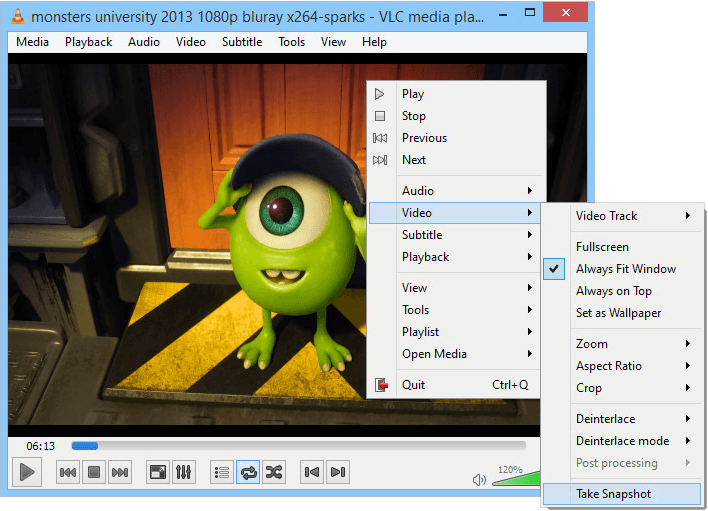
Task: Mute audio with the speaker icon
Action: pyautogui.click(x=479, y=479)
